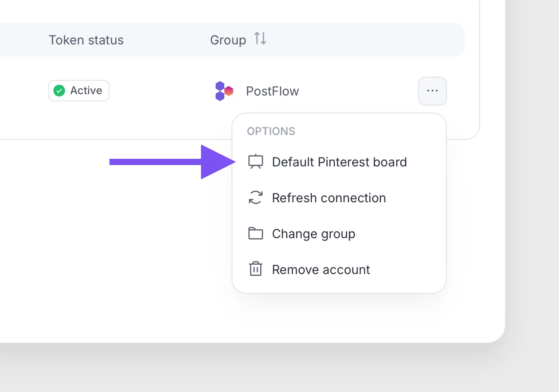Choose Refresh connection from the menu
Image resolution: width=559 pixels, height=392 pixels.
[x=329, y=198]
